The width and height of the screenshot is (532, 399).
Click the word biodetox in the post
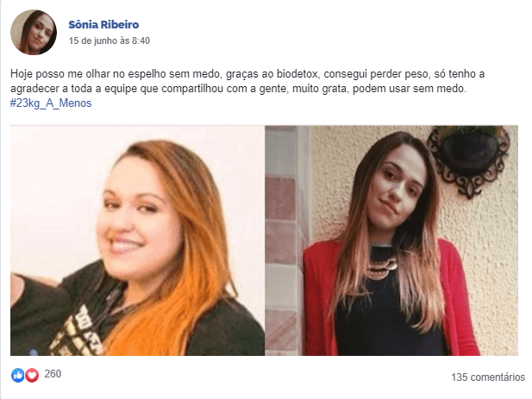coord(297,73)
